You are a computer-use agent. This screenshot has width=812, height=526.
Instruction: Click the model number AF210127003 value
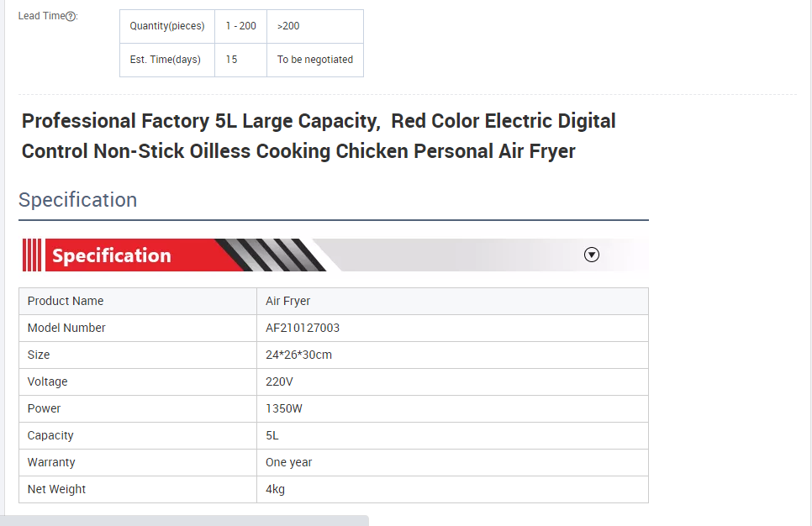(303, 328)
